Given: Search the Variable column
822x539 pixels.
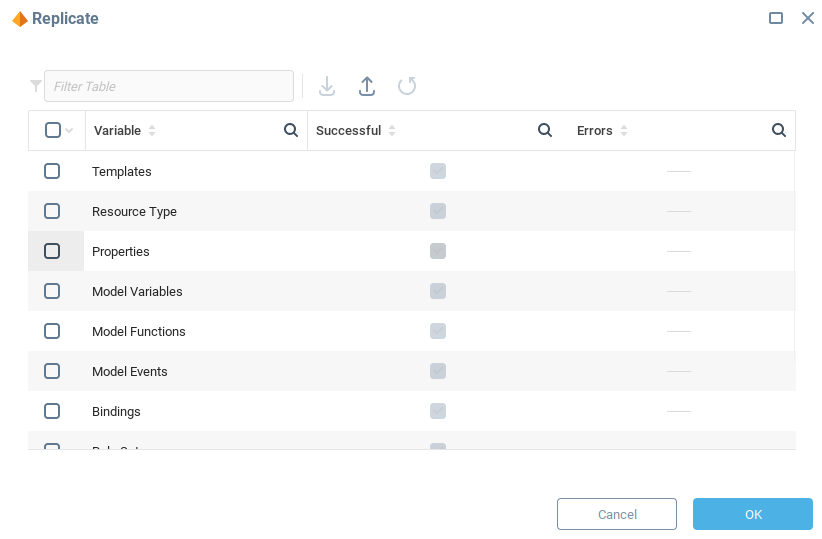Looking at the screenshot, I should click(x=291, y=130).
